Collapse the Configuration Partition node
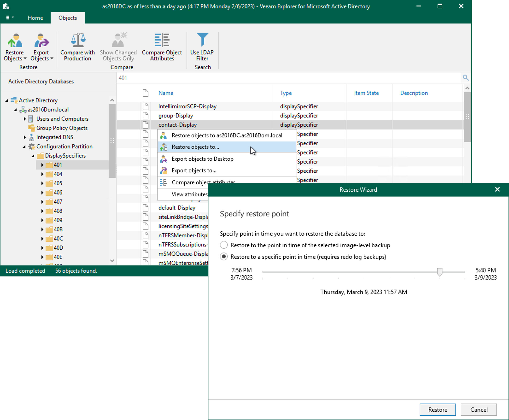 24,147
